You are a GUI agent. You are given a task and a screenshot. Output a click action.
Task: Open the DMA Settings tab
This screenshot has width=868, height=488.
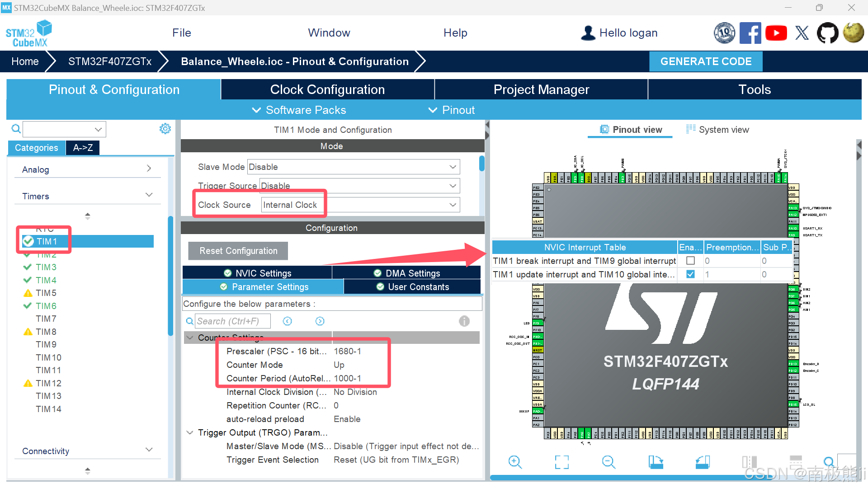click(406, 273)
